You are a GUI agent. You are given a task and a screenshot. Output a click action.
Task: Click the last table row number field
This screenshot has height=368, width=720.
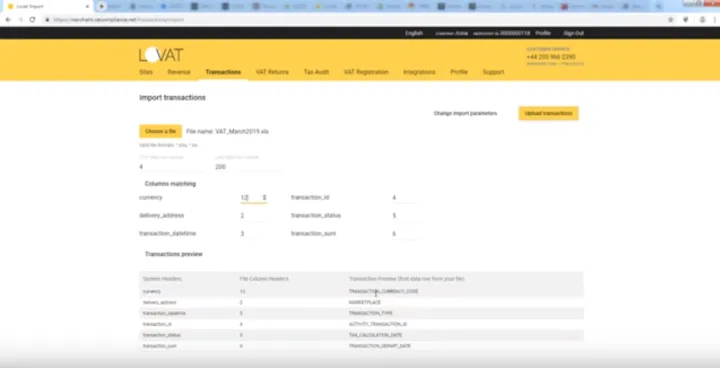click(x=247, y=167)
